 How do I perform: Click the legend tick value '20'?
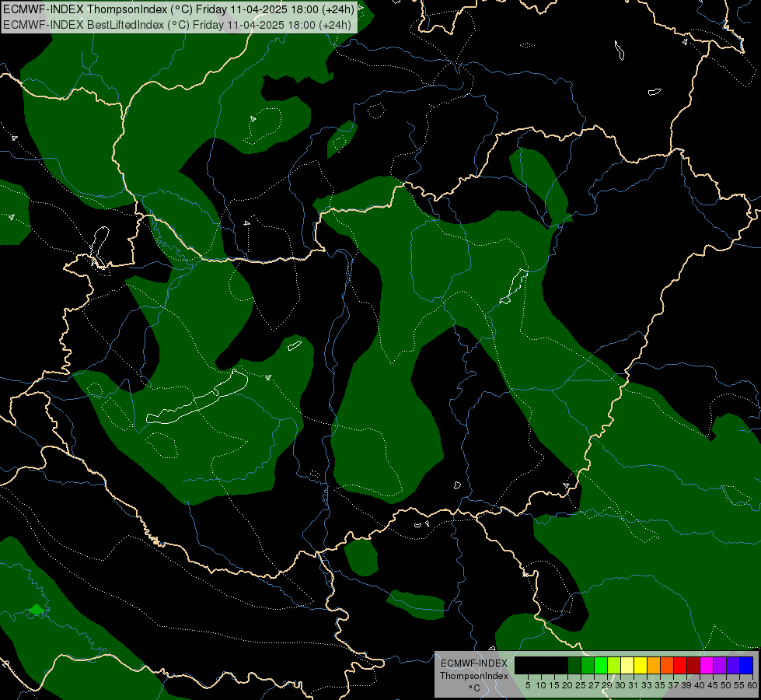(x=567, y=685)
